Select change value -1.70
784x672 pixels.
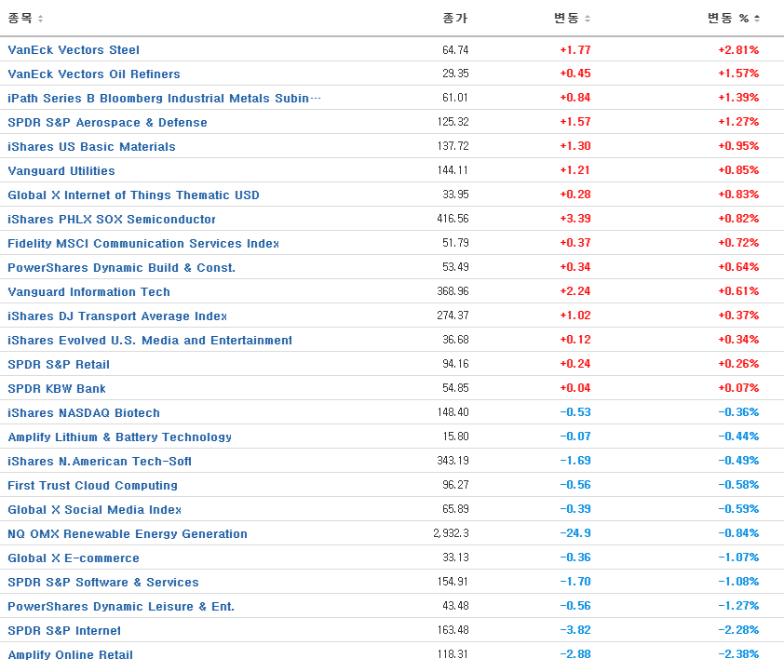(575, 583)
